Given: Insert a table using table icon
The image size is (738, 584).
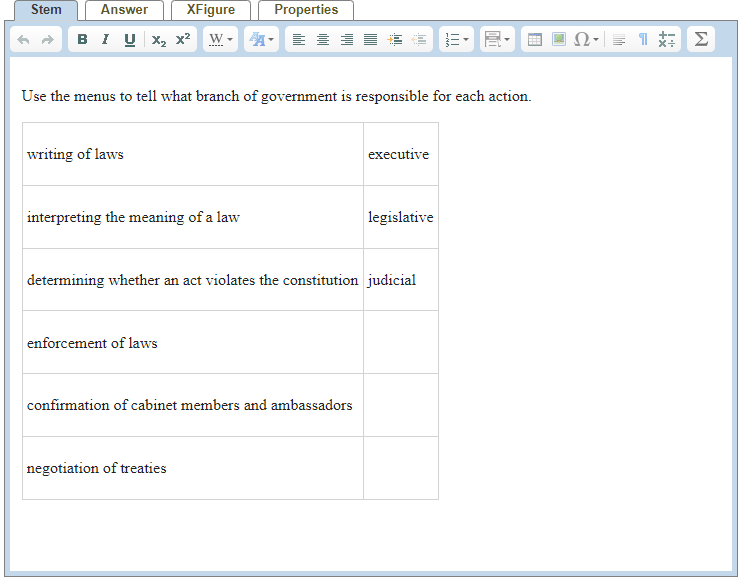Looking at the screenshot, I should pyautogui.click(x=535, y=40).
